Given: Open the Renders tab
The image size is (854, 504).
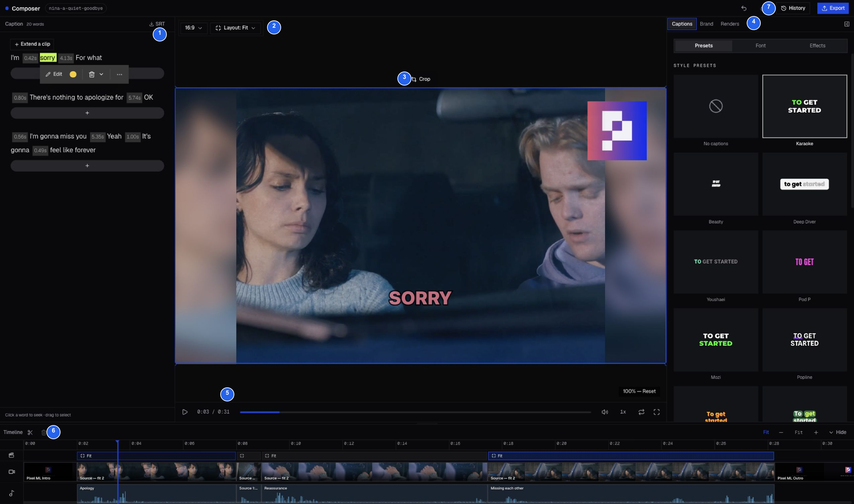Looking at the screenshot, I should click(730, 24).
